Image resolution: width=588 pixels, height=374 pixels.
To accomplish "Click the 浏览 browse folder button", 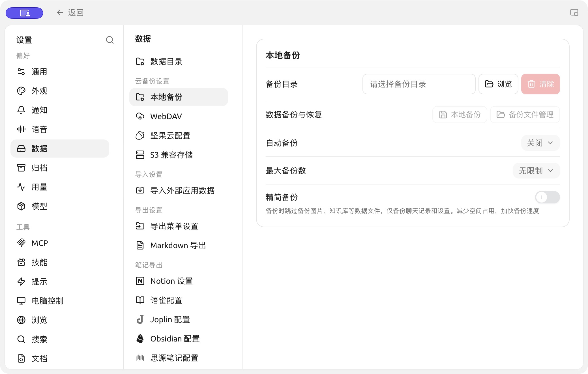I will [x=498, y=84].
